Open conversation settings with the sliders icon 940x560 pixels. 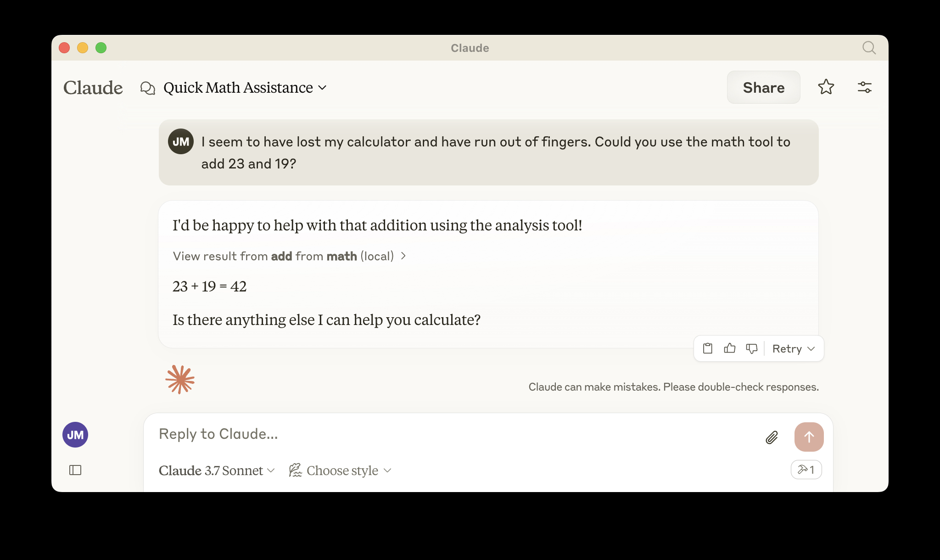865,87
